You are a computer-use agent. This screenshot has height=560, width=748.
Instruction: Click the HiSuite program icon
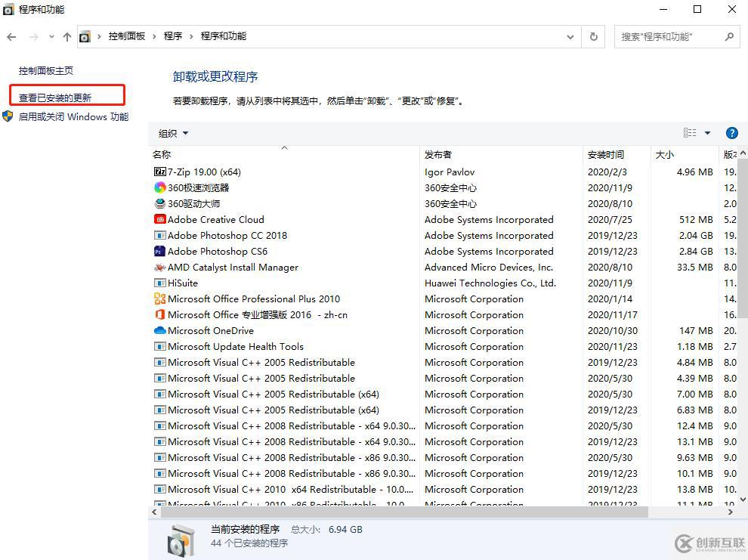coord(159,283)
